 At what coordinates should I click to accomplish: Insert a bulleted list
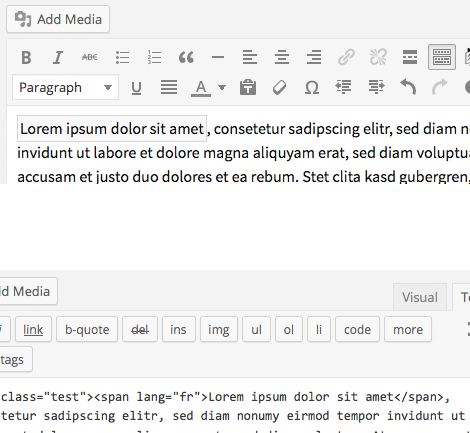tap(122, 57)
